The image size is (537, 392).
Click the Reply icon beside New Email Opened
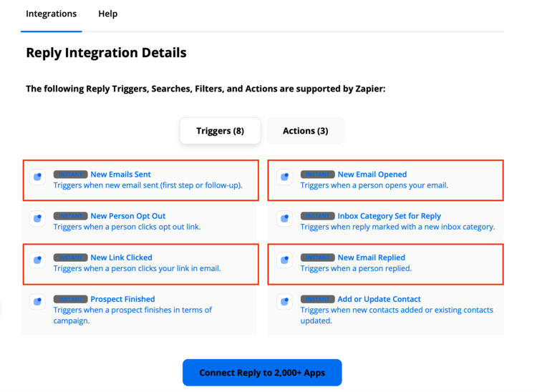(x=284, y=177)
